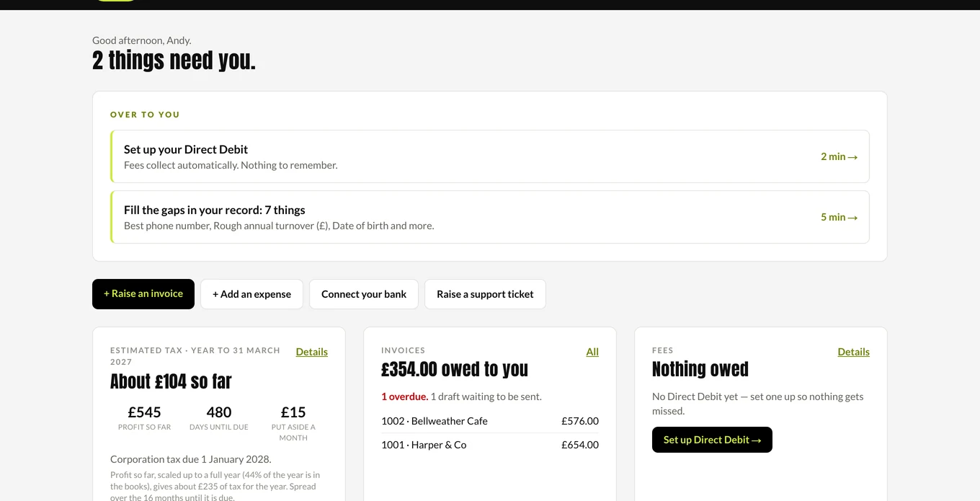Click the Raise an invoice button
This screenshot has height=501, width=980.
tap(143, 294)
